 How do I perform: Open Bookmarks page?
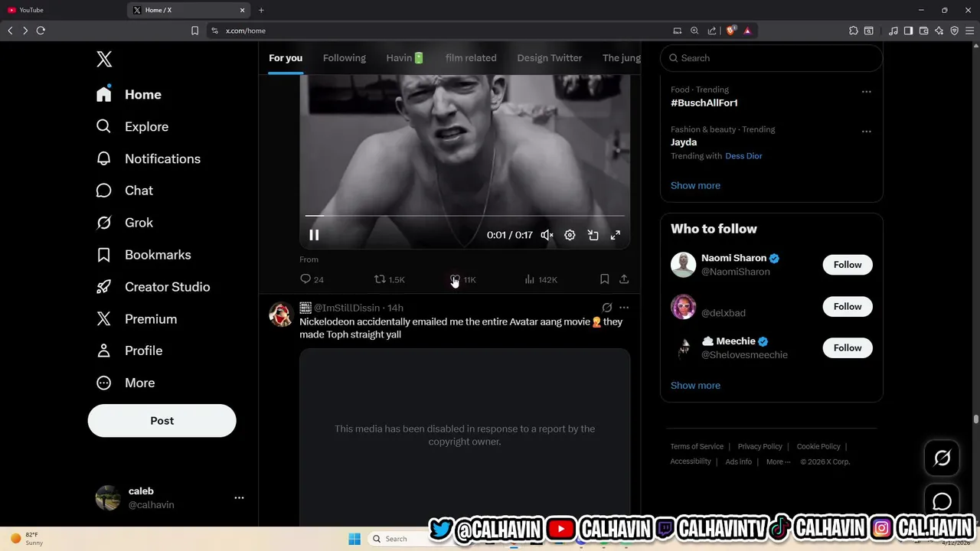pyautogui.click(x=143, y=255)
